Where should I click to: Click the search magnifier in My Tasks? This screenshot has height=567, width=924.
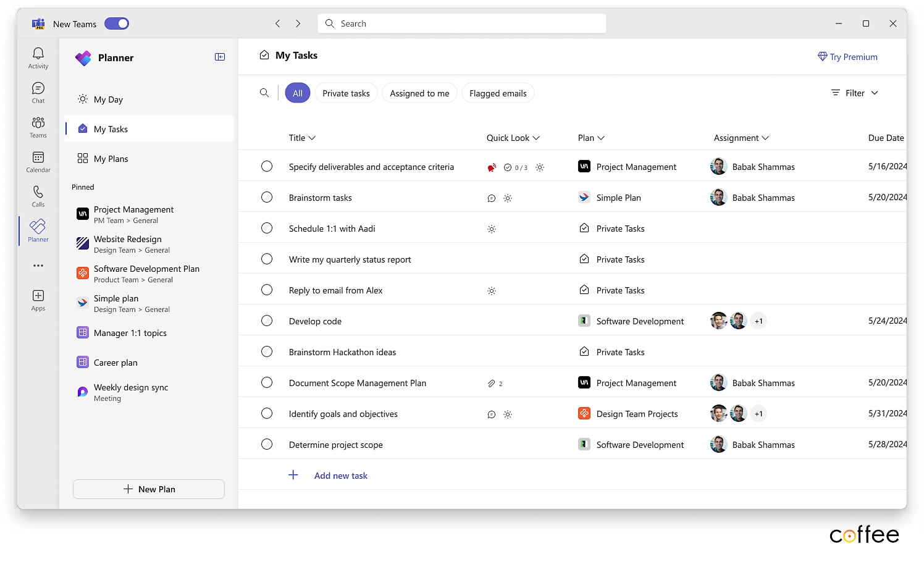(264, 93)
